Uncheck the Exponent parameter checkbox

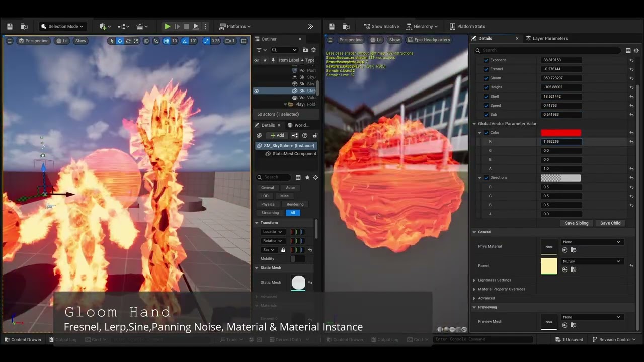point(486,60)
